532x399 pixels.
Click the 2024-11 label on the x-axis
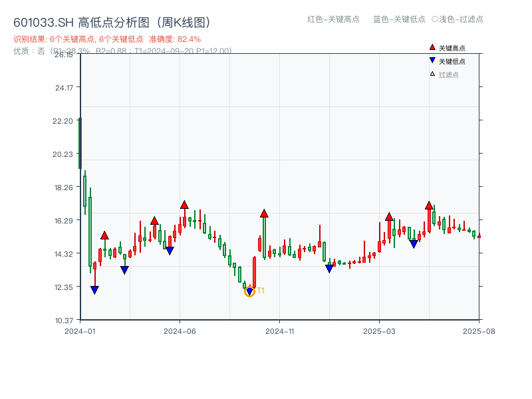coord(281,329)
